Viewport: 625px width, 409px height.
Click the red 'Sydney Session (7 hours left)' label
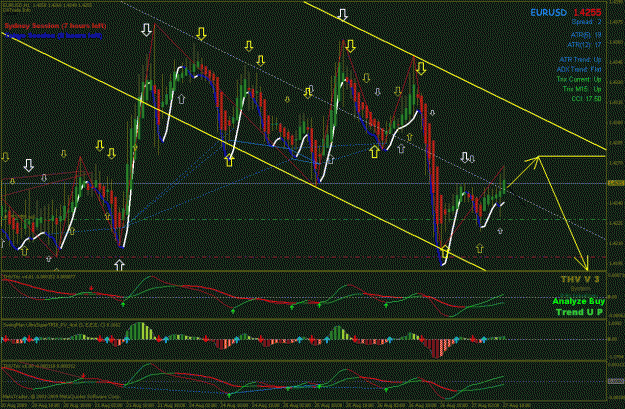coord(55,26)
